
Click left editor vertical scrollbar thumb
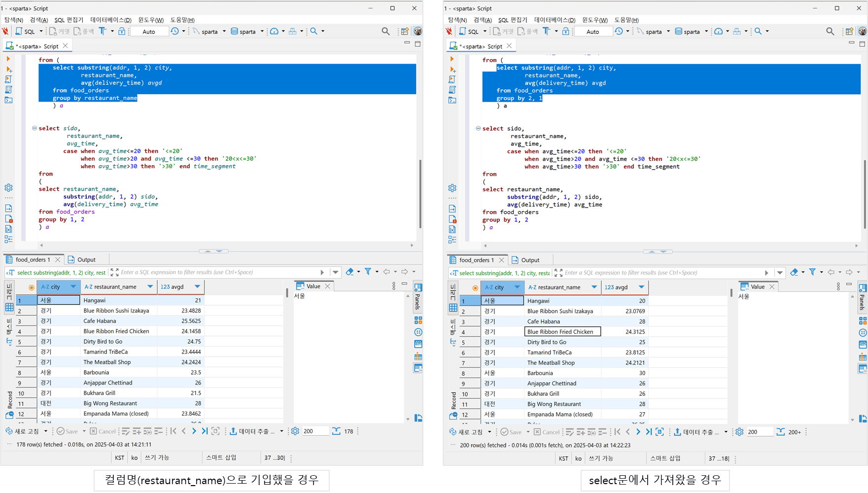pos(420,194)
